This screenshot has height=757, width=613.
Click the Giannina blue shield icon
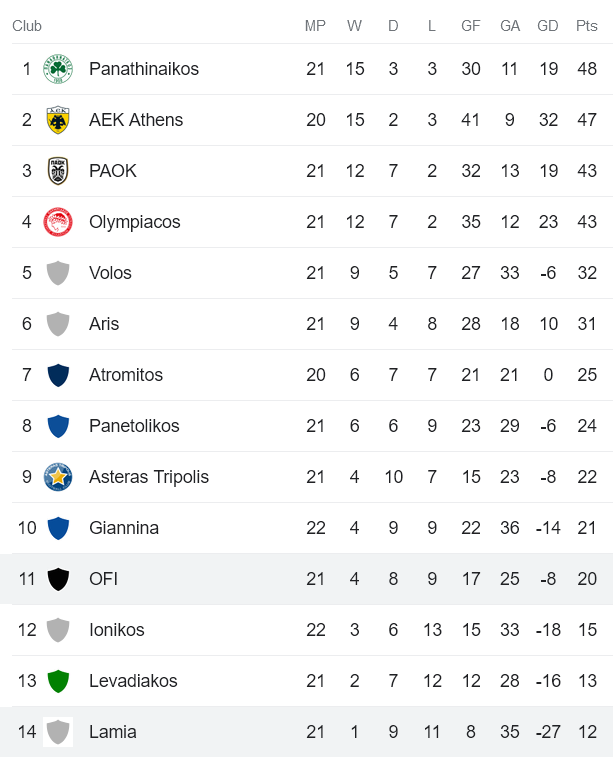[58, 528]
